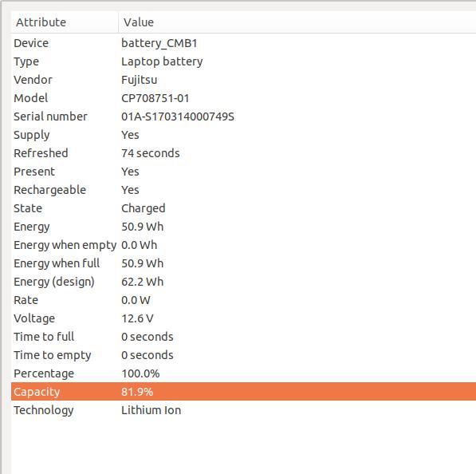Select the Percentage row
This screenshot has width=476, height=474.
pos(243,373)
